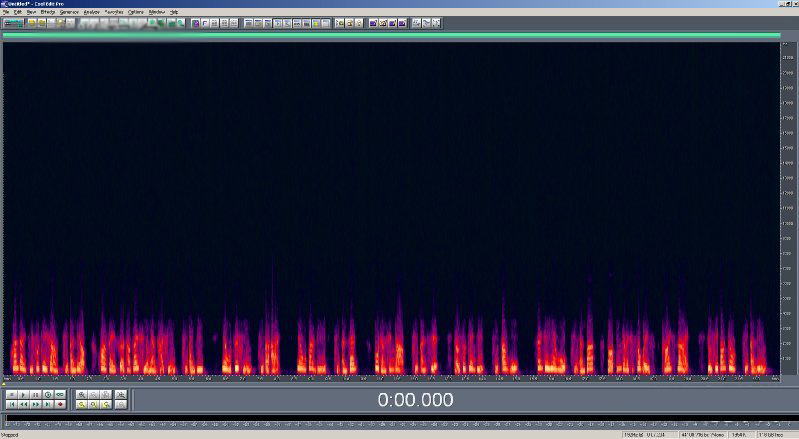Zoom out horizontally using the magnifier icon
Image resolution: width=799 pixels, height=439 pixels.
(94, 395)
